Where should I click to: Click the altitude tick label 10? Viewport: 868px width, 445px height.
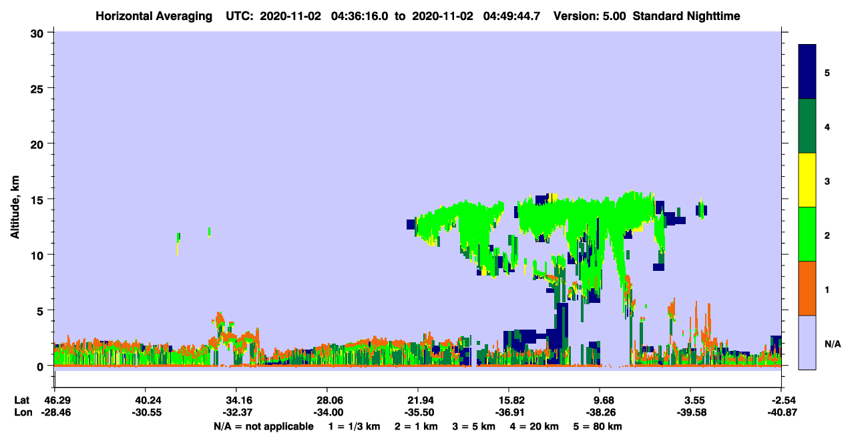39,255
